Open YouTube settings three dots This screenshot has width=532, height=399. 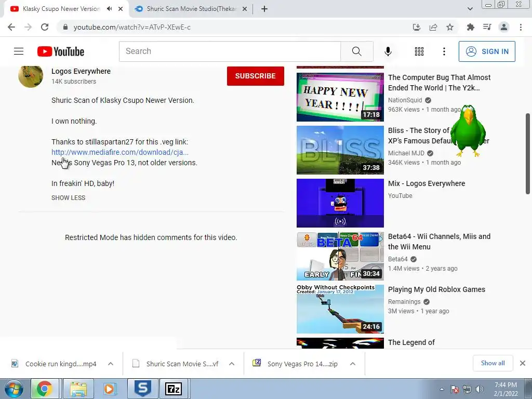(444, 51)
